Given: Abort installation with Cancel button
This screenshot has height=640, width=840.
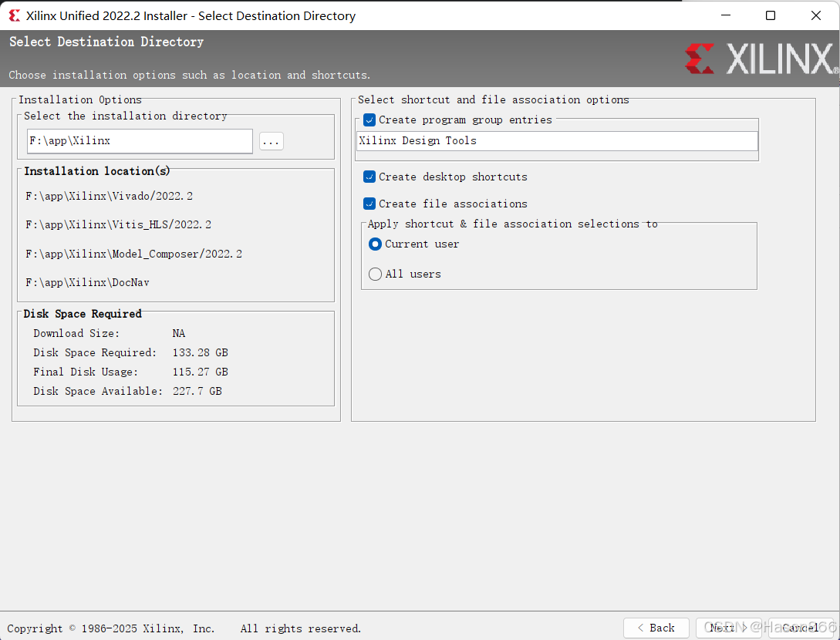Looking at the screenshot, I should (x=801, y=628).
